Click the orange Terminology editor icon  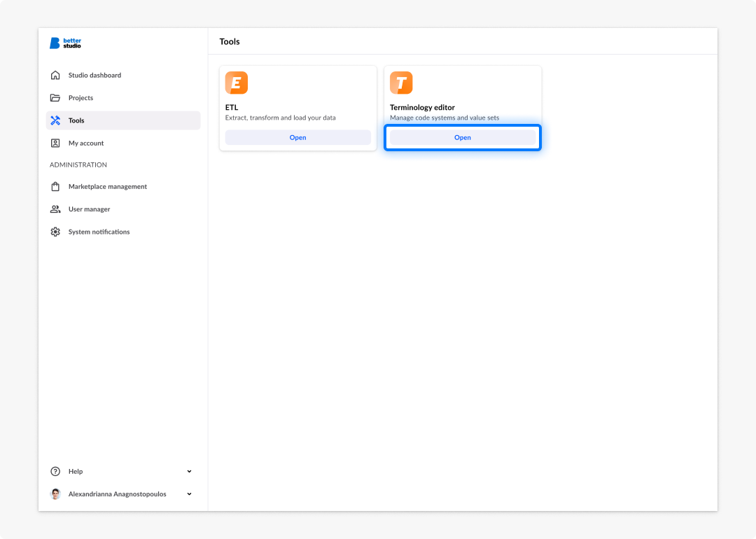[x=401, y=83]
